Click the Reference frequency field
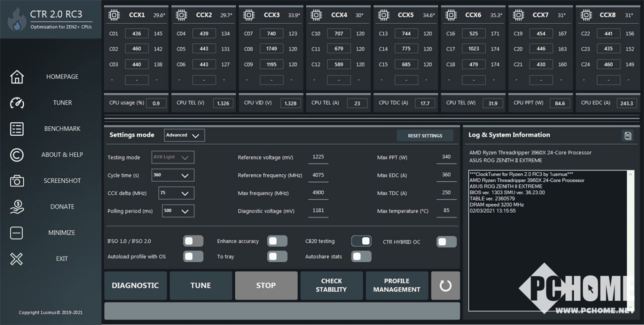This screenshot has width=644, height=325. 318,175
